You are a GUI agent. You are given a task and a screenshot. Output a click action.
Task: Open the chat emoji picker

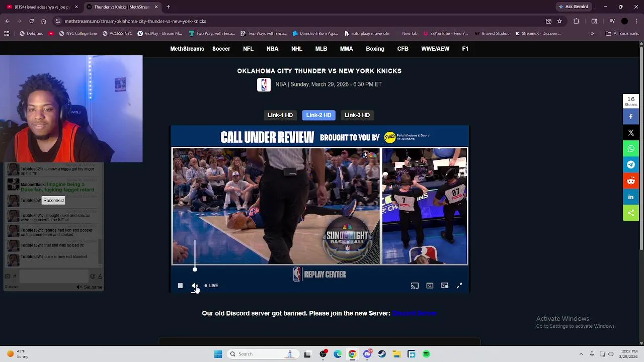point(93,276)
